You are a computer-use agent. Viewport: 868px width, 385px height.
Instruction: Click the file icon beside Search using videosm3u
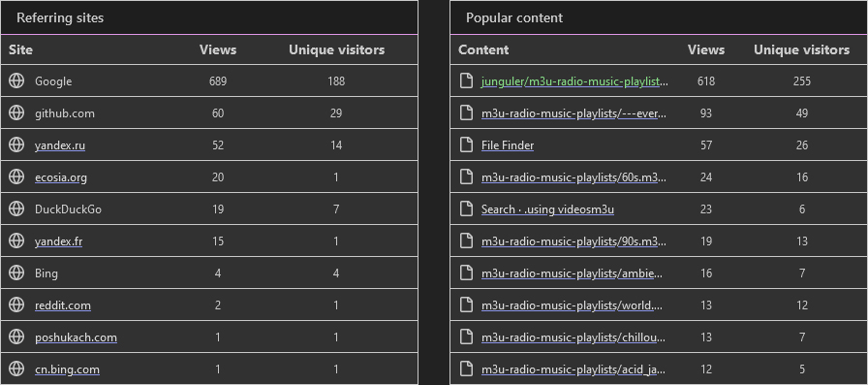[x=467, y=209]
